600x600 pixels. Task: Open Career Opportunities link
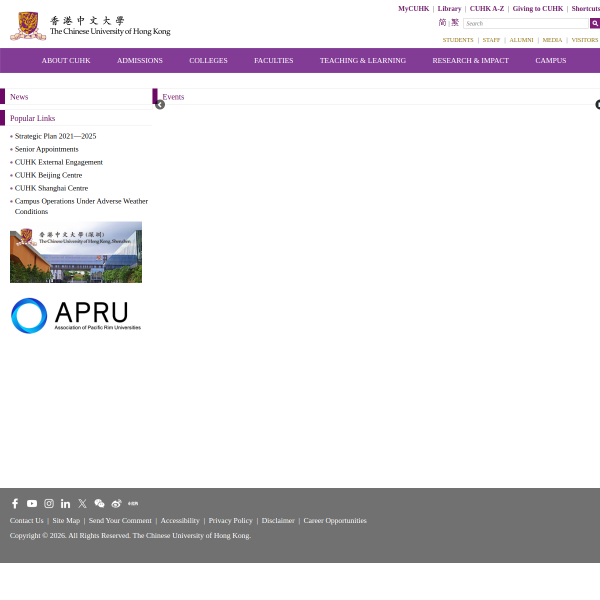(x=335, y=520)
